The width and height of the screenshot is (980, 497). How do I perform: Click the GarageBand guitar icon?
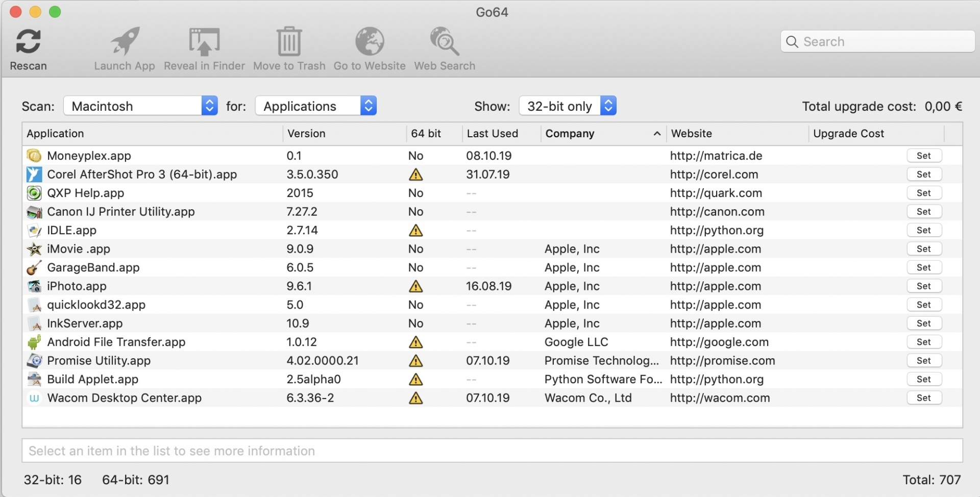click(x=34, y=267)
